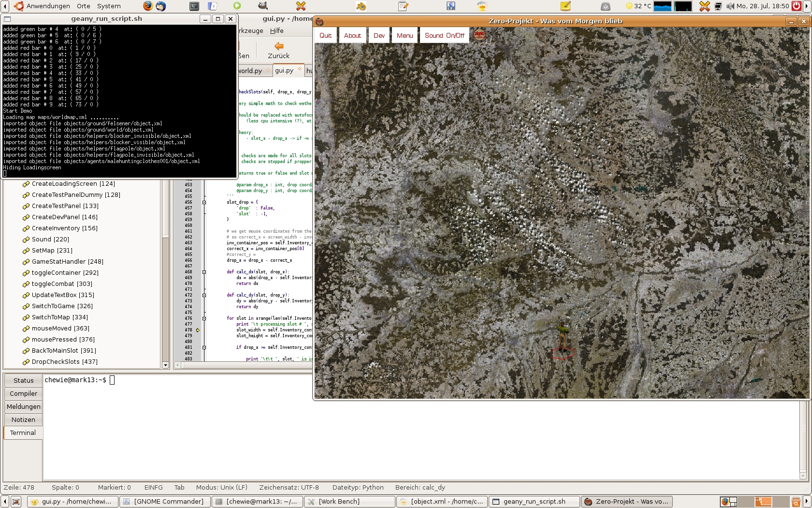The width and height of the screenshot is (812, 508).
Task: Open the System menu
Action: click(x=109, y=6)
